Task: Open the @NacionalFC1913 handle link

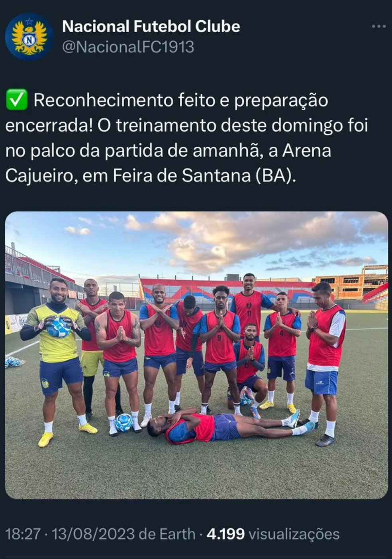Action: tap(128, 47)
